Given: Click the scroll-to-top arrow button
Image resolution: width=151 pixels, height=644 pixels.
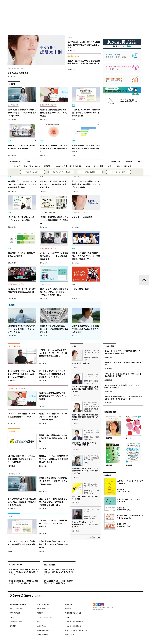Looking at the screenshot, I should [x=144, y=280].
